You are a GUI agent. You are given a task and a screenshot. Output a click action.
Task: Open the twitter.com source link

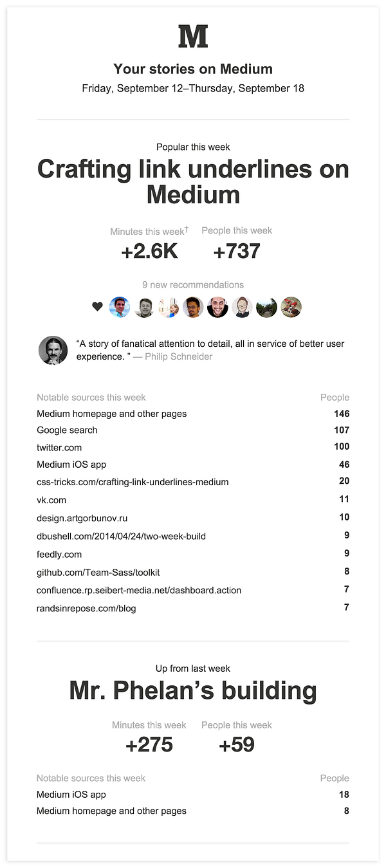click(x=59, y=447)
